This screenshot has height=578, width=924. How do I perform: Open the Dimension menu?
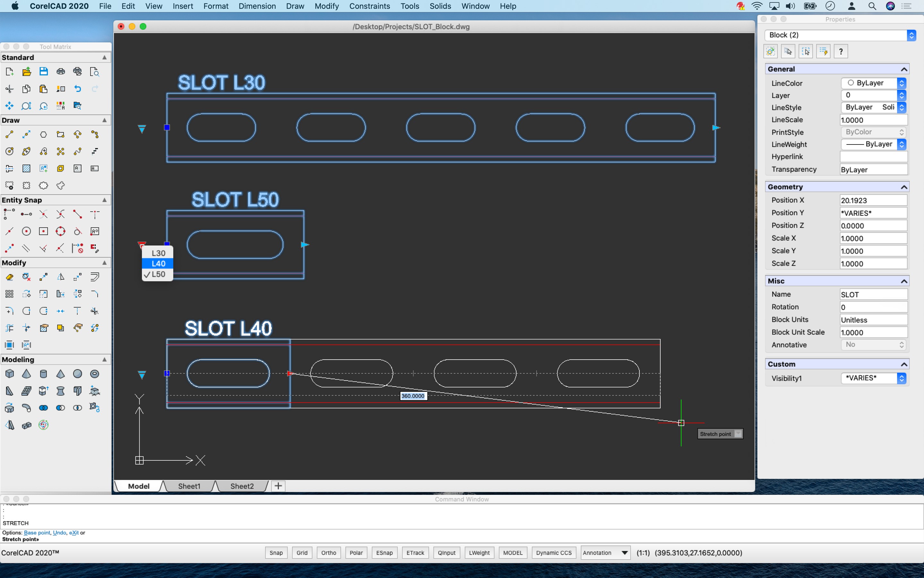[x=257, y=6]
